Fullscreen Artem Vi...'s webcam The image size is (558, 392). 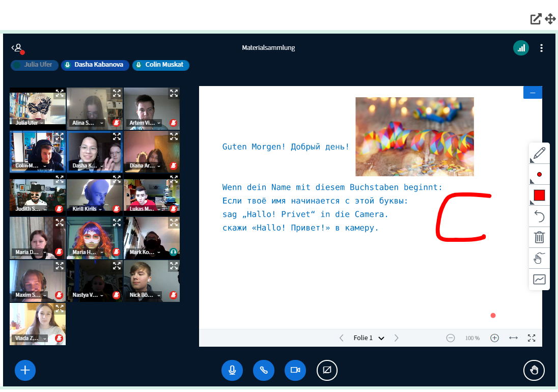pos(174,93)
